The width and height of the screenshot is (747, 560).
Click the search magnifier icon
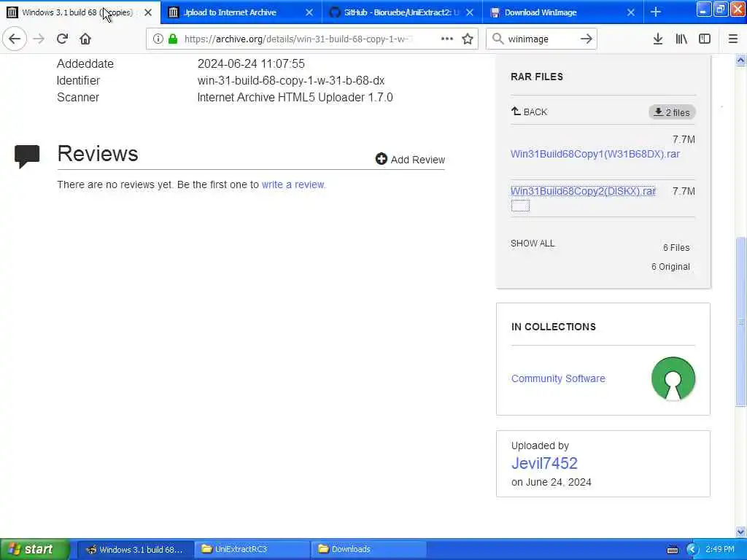(x=498, y=39)
